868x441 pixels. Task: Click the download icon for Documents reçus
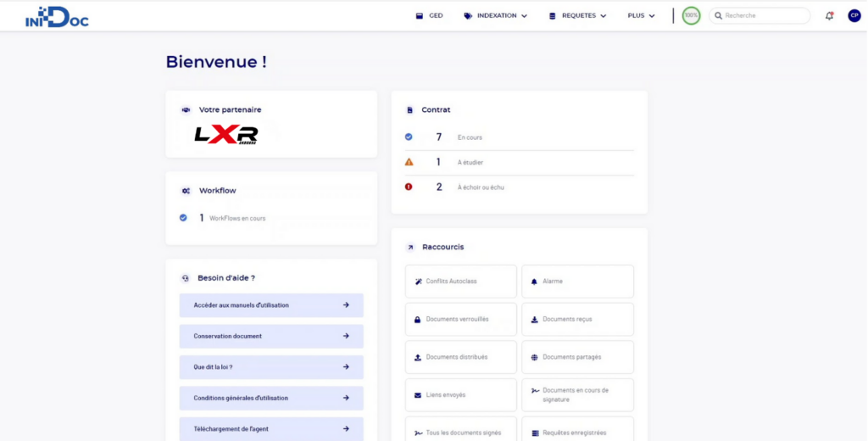coord(534,320)
